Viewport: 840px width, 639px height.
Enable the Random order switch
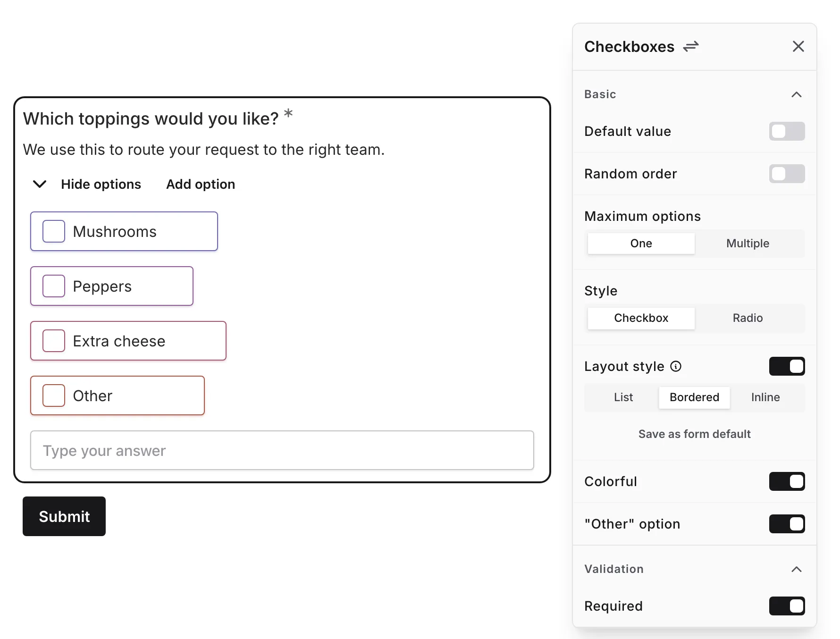point(787,174)
